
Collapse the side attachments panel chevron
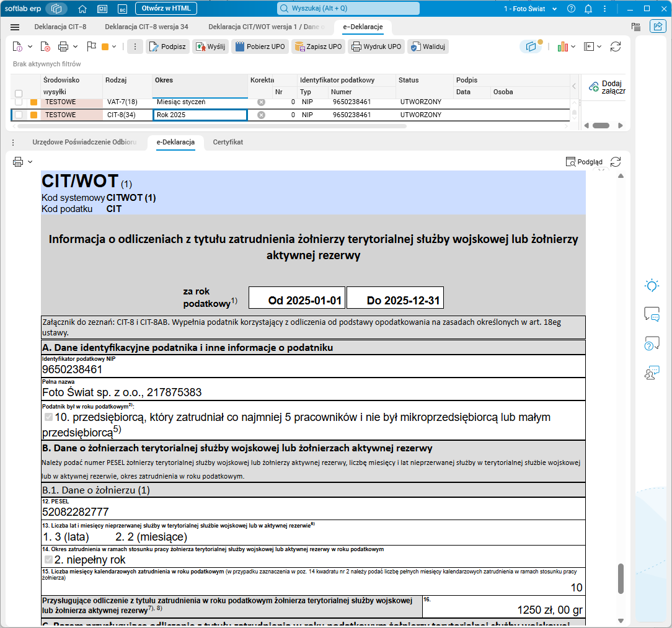coord(574,86)
